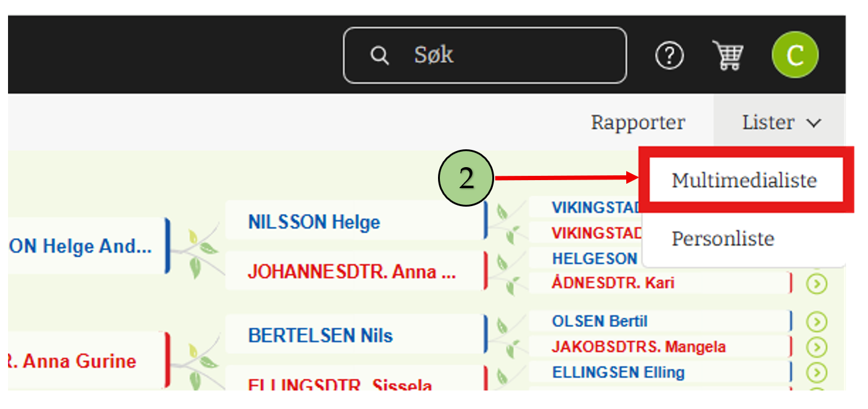
Task: Click the green arrow beside ELLINGSEN Elling
Action: (816, 373)
